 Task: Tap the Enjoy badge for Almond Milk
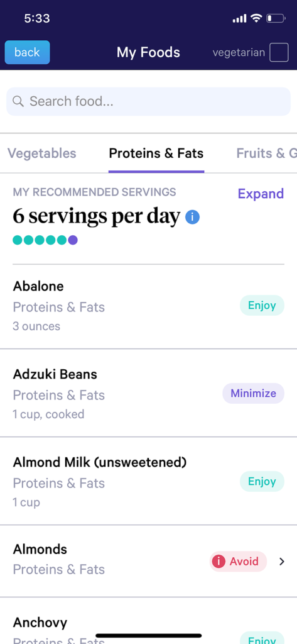pos(262,481)
